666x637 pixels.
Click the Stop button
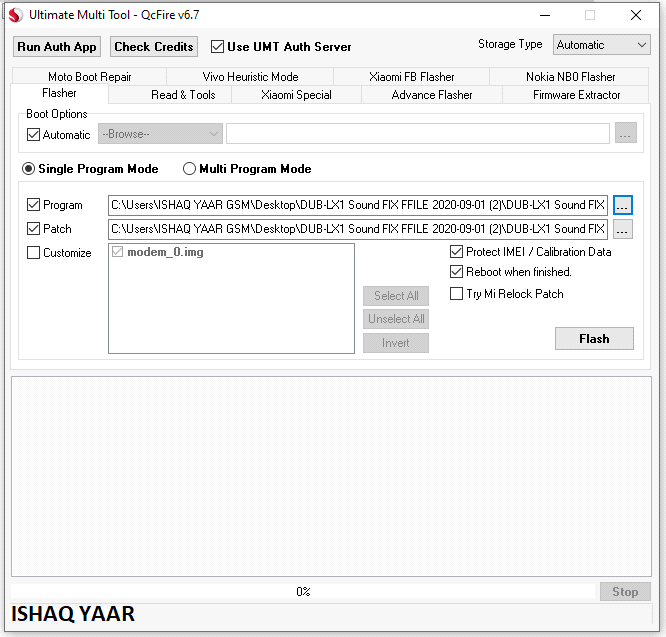625,592
